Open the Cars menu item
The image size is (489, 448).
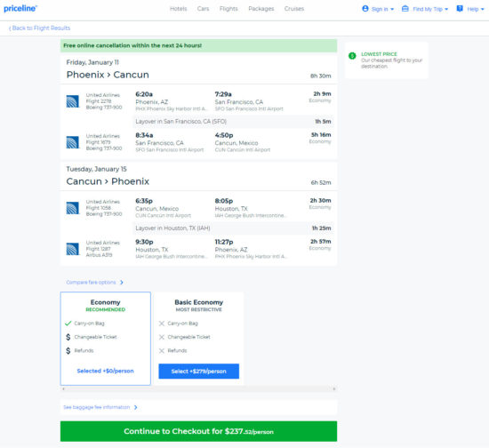point(203,9)
